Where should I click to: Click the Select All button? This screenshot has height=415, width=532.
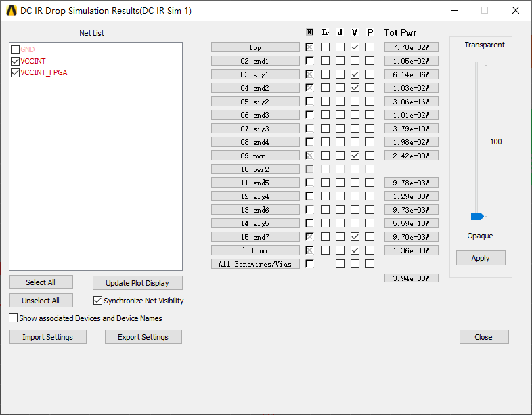coord(41,282)
